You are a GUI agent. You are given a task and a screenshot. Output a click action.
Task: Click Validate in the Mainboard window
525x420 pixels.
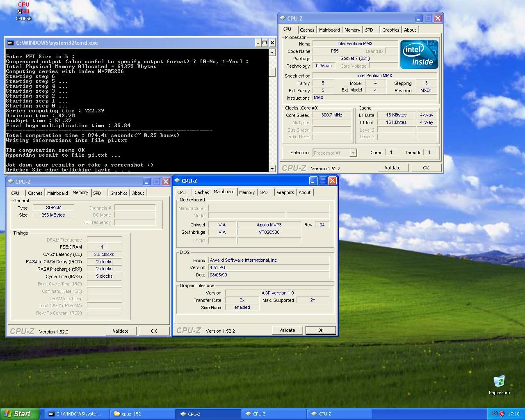click(x=287, y=330)
